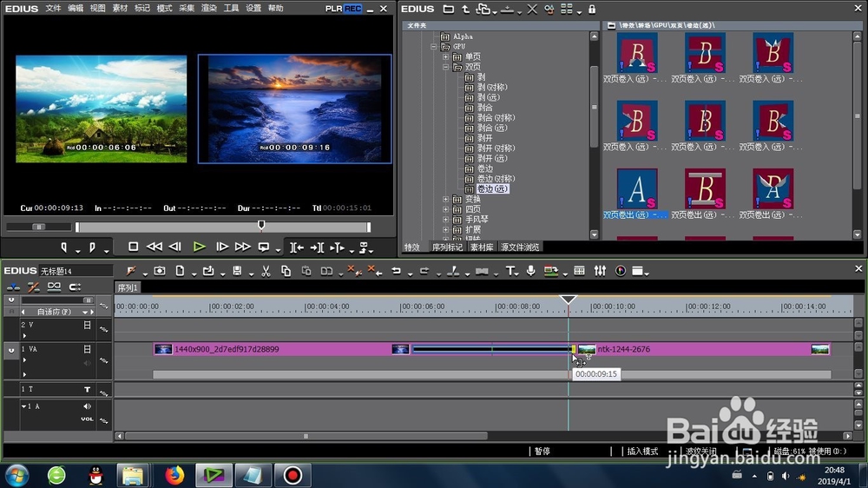The width and height of the screenshot is (868, 488).
Task: Open the vectorscope color wheel icon
Action: pos(621,271)
